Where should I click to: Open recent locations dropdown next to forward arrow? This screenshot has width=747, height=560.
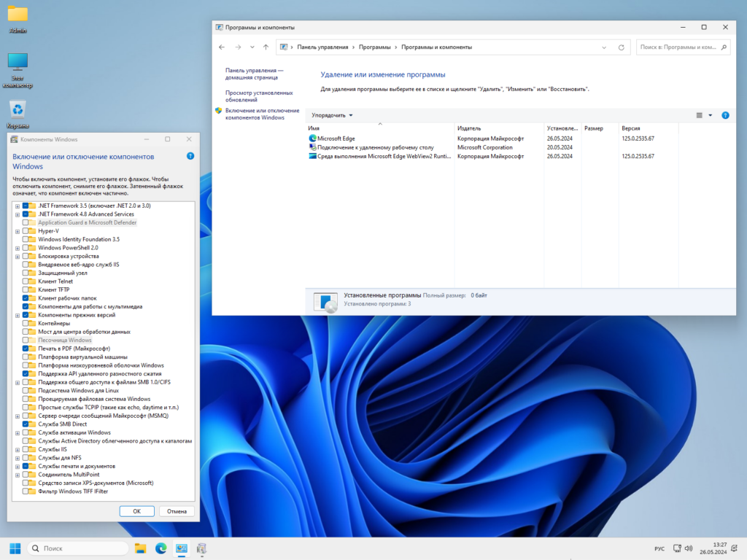pyautogui.click(x=252, y=47)
